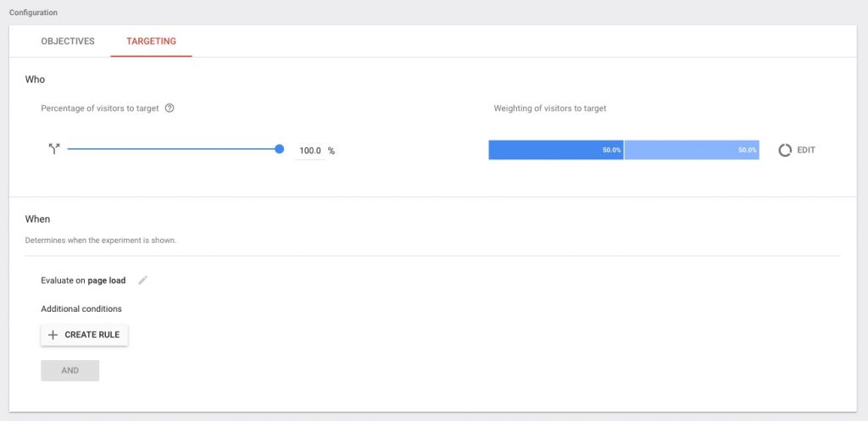The image size is (868, 421).
Task: Open help icon beside Percentage of visitors
Action: tap(170, 108)
